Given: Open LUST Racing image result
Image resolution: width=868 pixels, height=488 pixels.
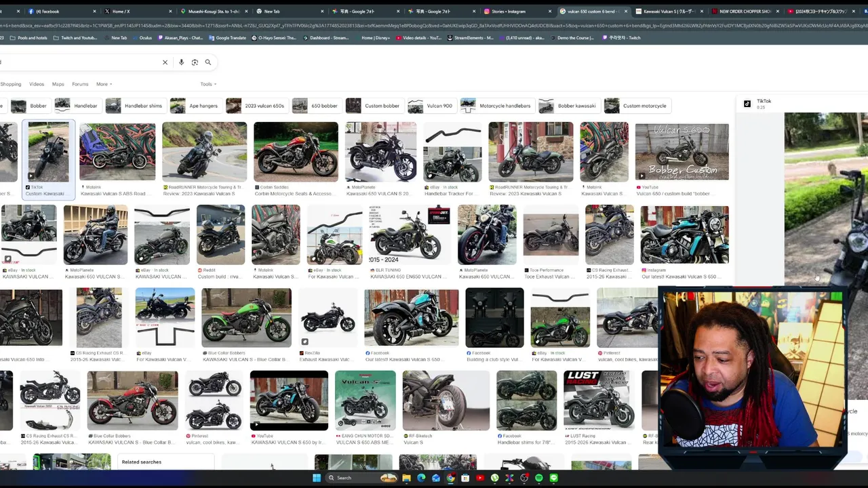Looking at the screenshot, I should [598, 400].
